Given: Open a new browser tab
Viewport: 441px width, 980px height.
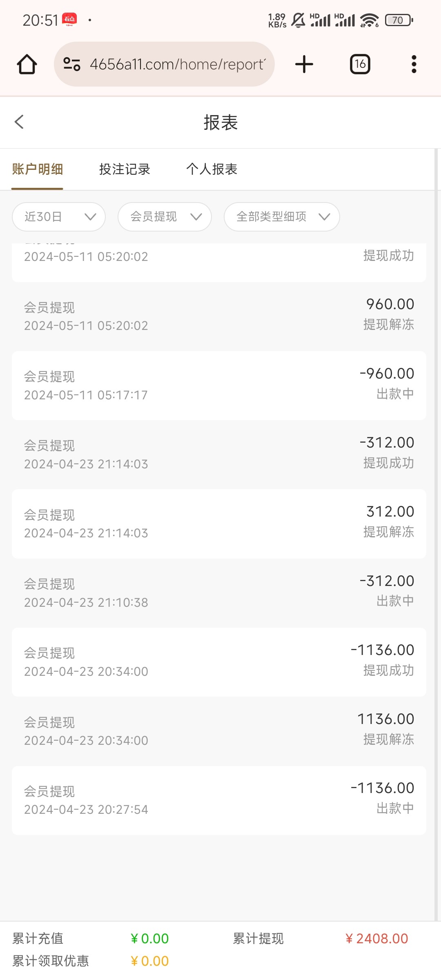Looking at the screenshot, I should coord(304,64).
